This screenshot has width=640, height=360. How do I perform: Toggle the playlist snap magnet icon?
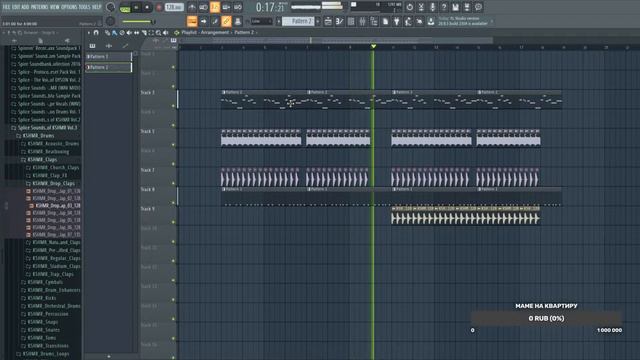coord(96,33)
